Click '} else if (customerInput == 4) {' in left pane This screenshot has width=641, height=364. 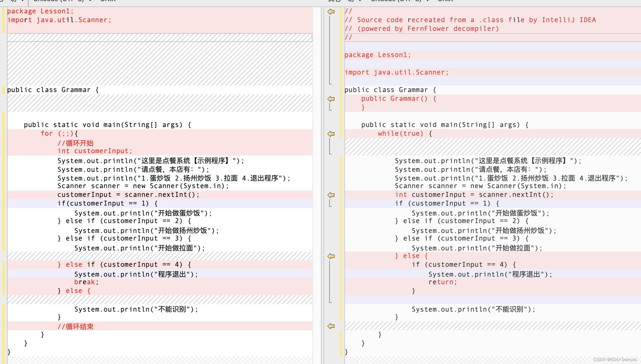[124, 265]
